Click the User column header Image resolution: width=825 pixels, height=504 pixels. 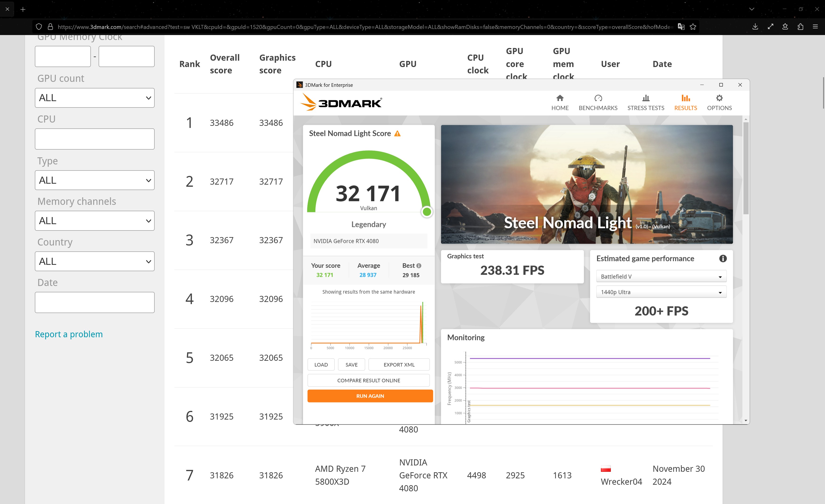[x=610, y=64]
